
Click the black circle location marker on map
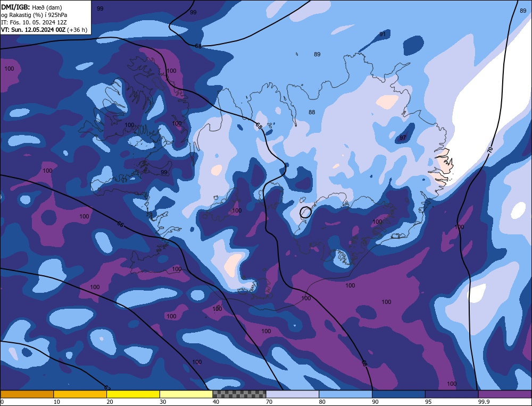tap(305, 212)
